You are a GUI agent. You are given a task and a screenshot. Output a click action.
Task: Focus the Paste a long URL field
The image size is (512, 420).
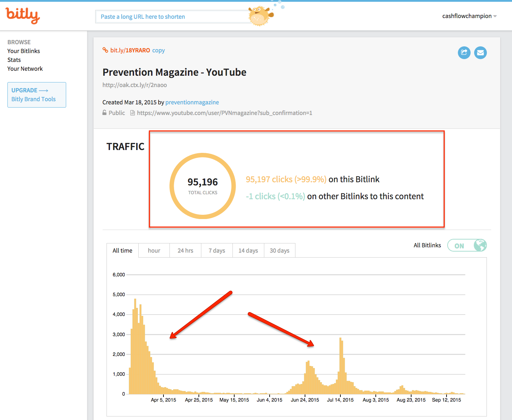coord(172,17)
